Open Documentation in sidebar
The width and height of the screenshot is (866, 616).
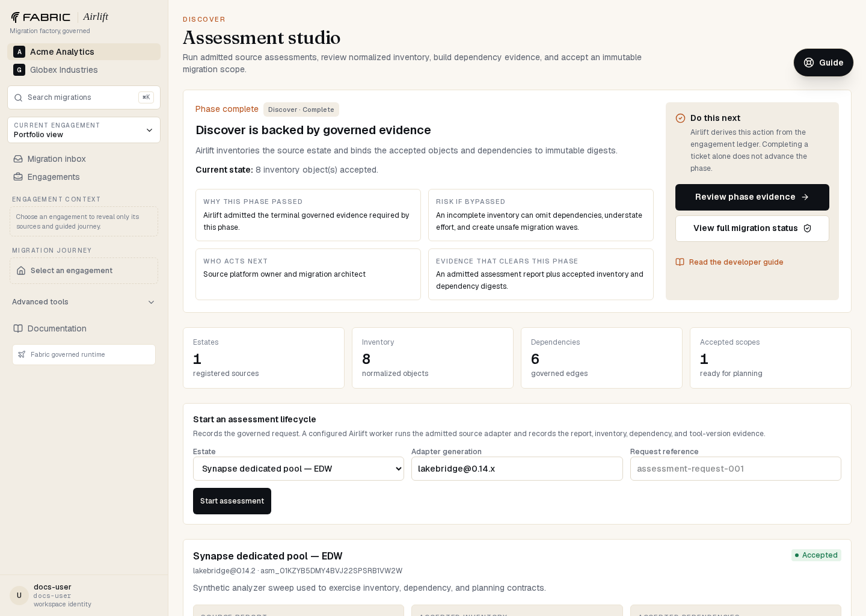(x=84, y=328)
